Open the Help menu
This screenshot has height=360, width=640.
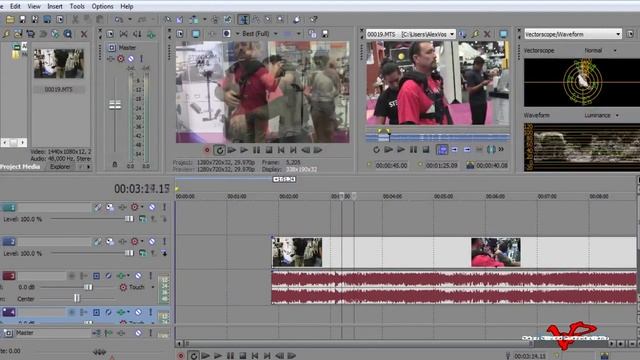pos(127,6)
